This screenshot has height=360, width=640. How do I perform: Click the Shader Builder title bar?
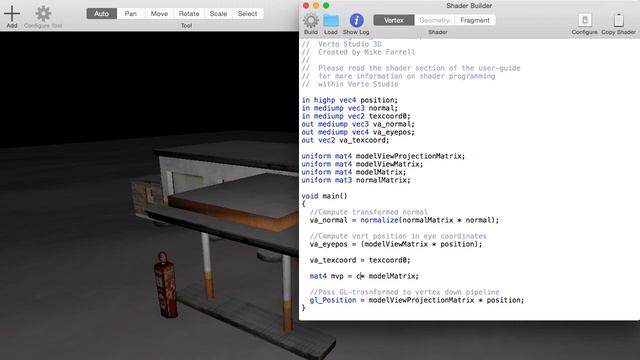[469, 5]
